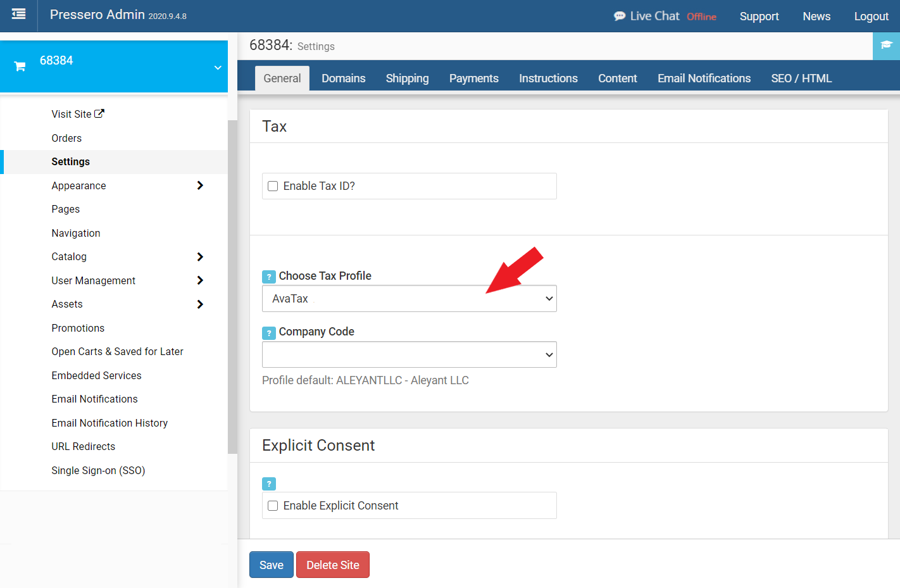
Task: Open the Choose Tax Profile dropdown
Action: [x=409, y=299]
